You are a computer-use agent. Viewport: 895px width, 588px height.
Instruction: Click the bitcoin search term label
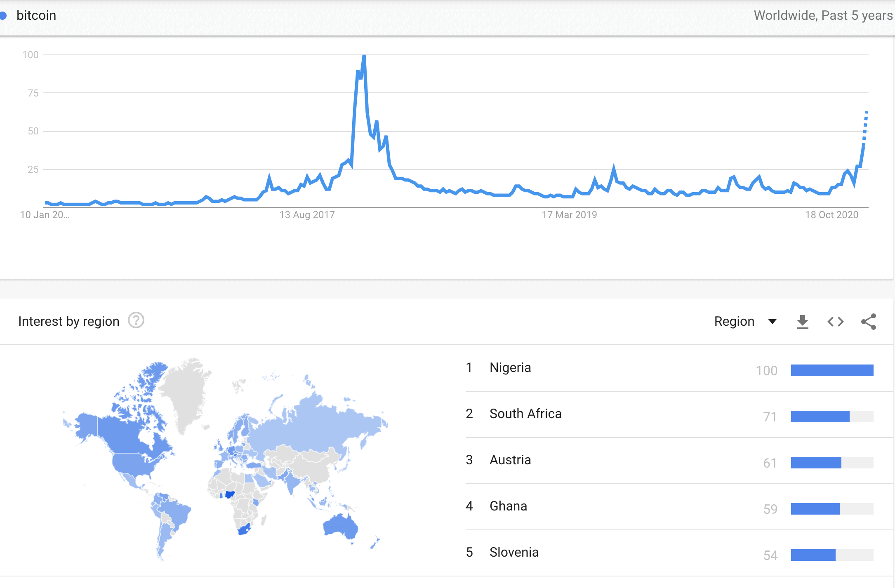click(36, 16)
